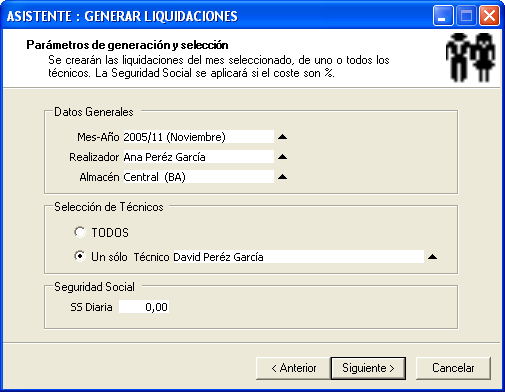Expand the Técnico selection arrow
The height and width of the screenshot is (392, 505).
point(432,257)
